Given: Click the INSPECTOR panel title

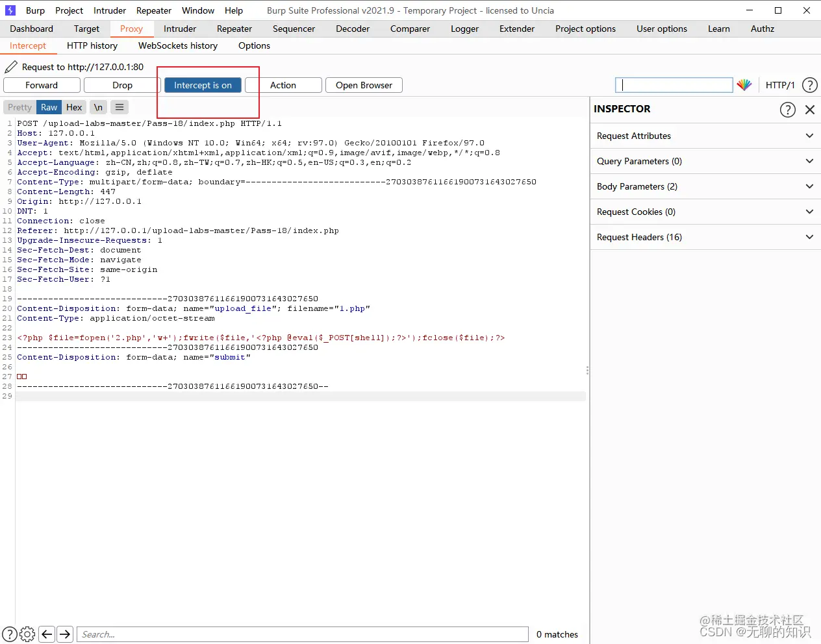Looking at the screenshot, I should pyautogui.click(x=622, y=109).
